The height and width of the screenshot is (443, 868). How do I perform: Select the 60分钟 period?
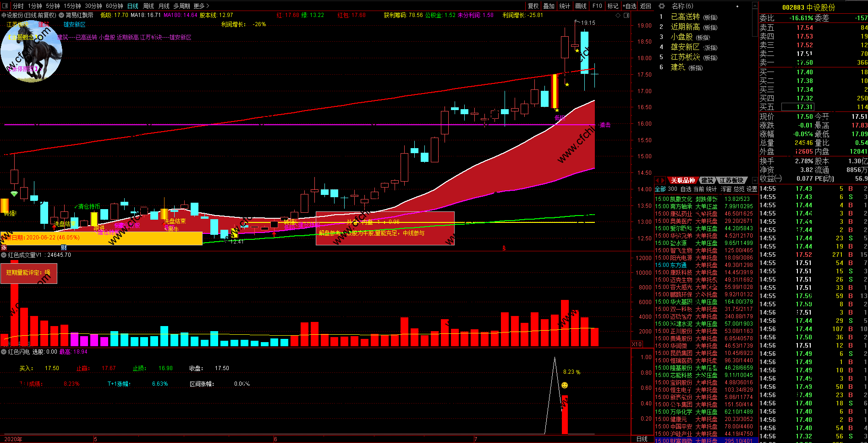point(114,6)
